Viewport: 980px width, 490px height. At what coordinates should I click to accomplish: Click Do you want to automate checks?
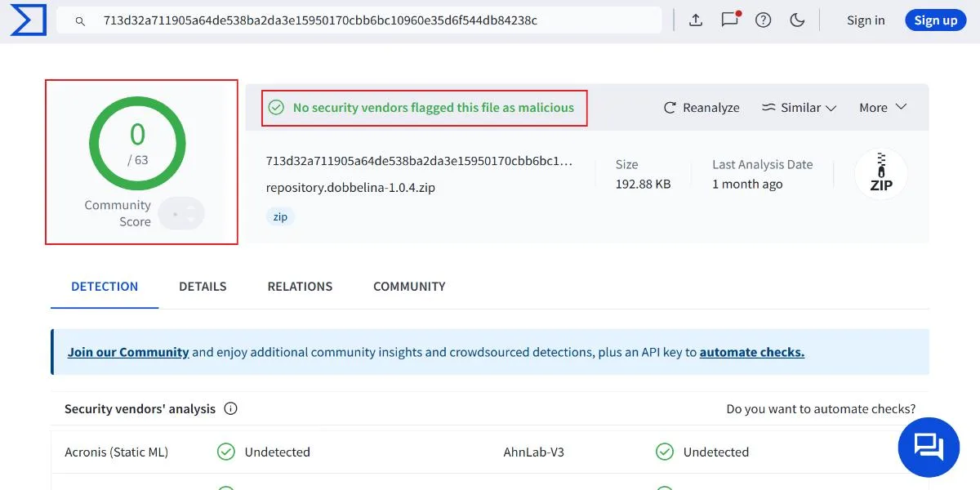click(821, 408)
